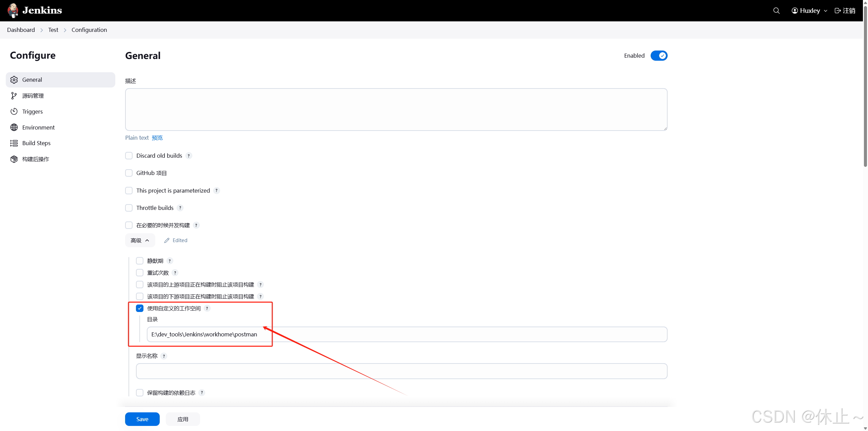868x431 pixels.
Task: Select 源码管理 in the sidebar
Action: pyautogui.click(x=33, y=96)
